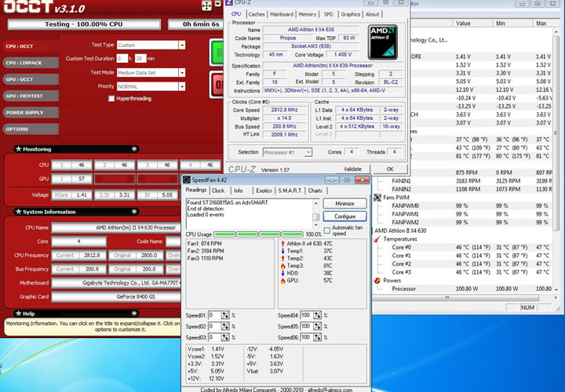
Task: Switch to the Graphics tab in CPU-Z
Action: point(350,14)
